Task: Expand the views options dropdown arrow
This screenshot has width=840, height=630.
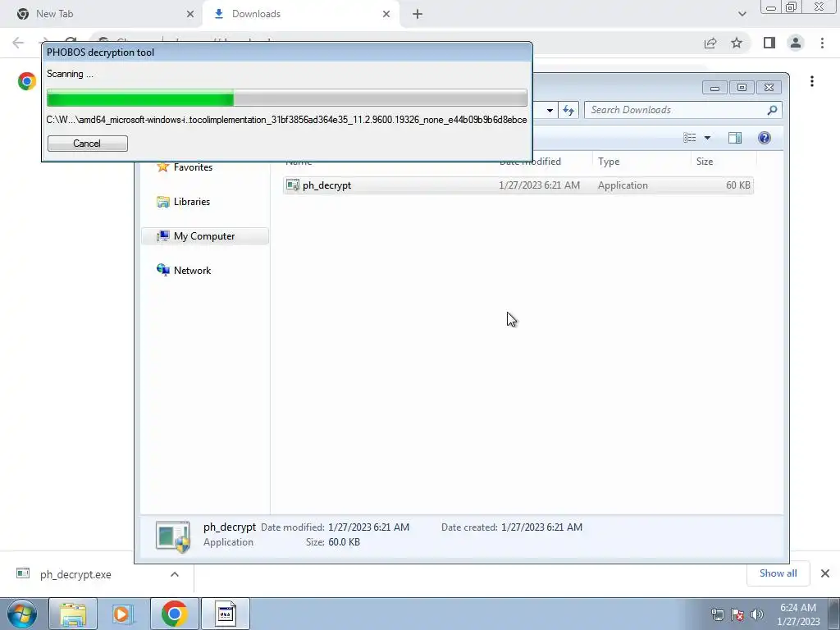Action: point(707,138)
